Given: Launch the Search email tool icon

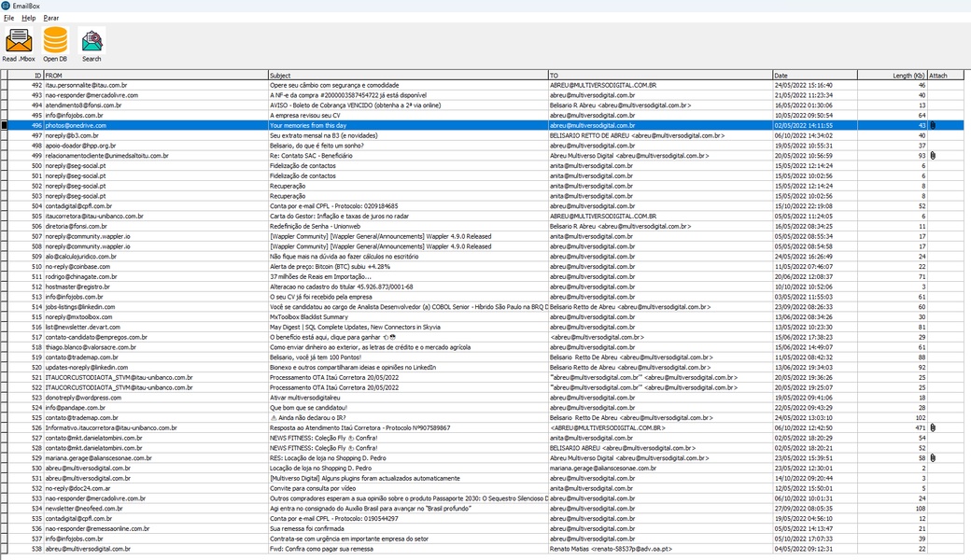Looking at the screenshot, I should (x=91, y=41).
